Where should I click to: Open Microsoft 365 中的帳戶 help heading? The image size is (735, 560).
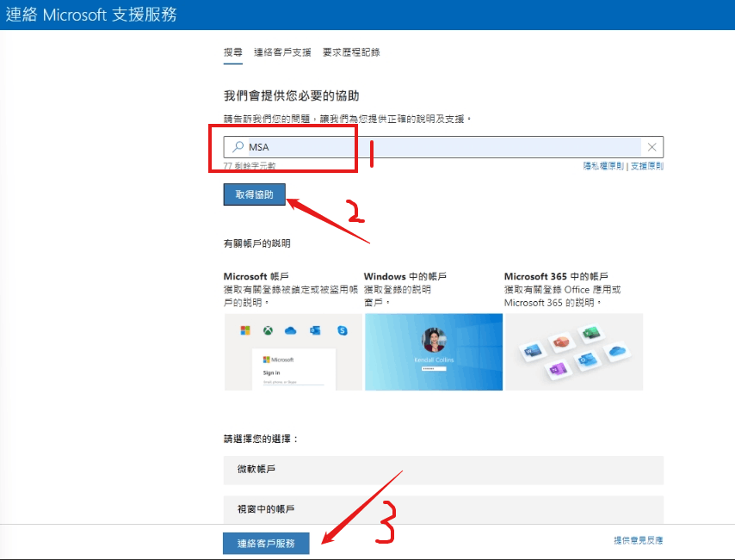click(x=556, y=276)
